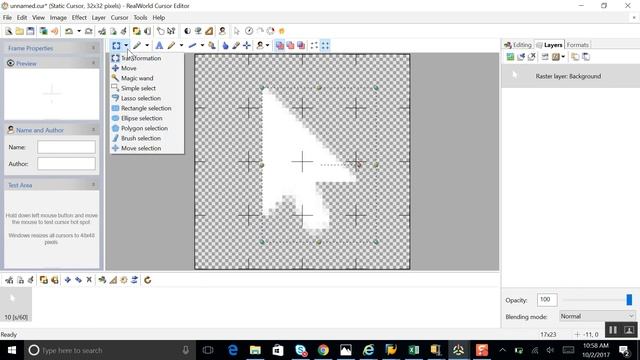640x360 pixels.
Task: Open the Effect menu
Action: [x=79, y=18]
